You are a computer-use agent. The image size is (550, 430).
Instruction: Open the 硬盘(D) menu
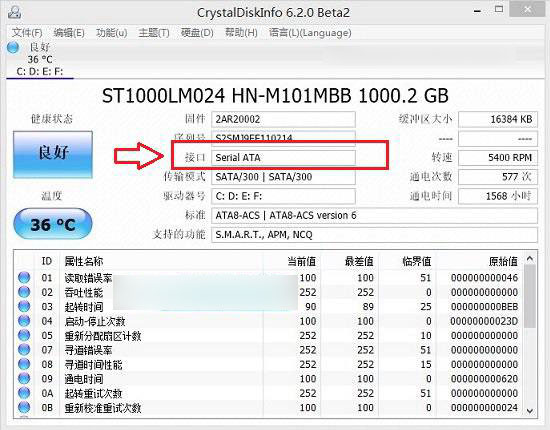tap(197, 33)
